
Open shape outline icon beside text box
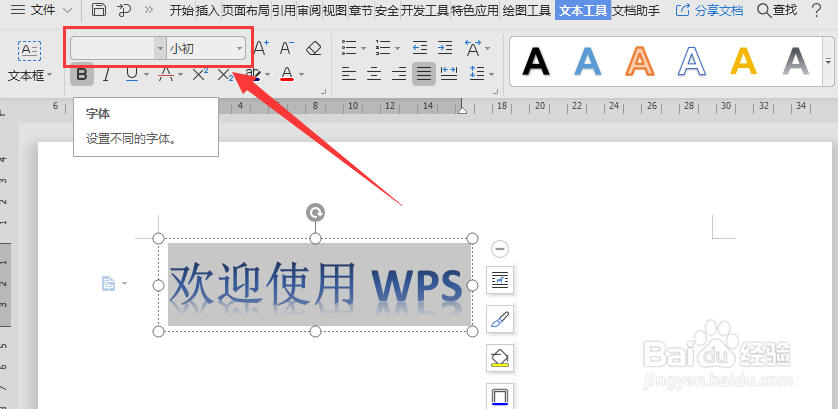[500, 396]
